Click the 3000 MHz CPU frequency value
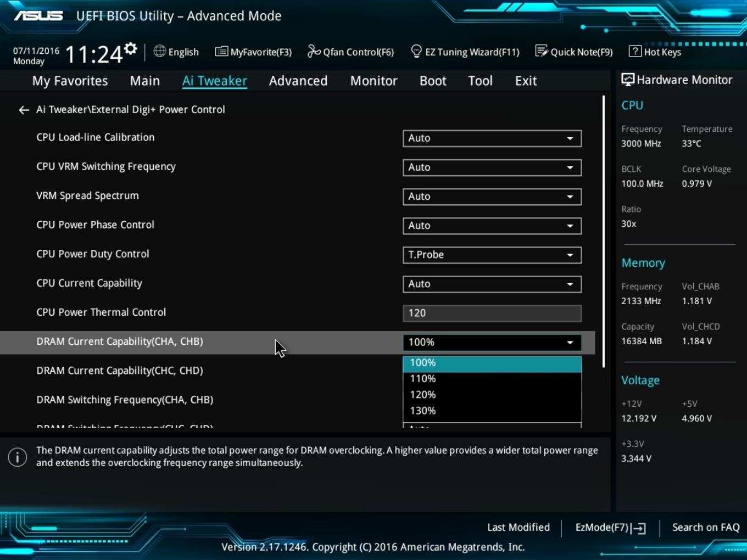The height and width of the screenshot is (560, 747). coord(641,143)
